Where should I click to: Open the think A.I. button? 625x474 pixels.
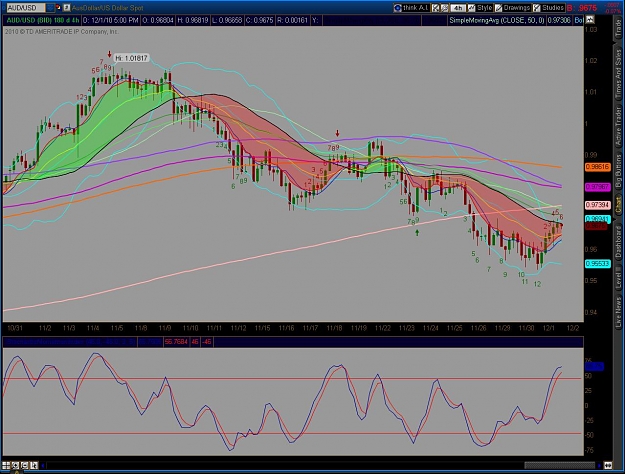(411, 8)
